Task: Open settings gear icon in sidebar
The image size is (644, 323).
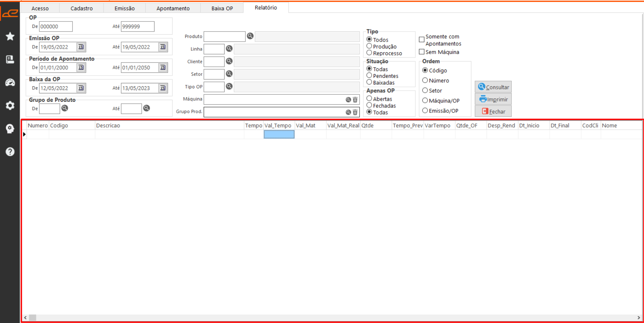Action: pos(10,105)
